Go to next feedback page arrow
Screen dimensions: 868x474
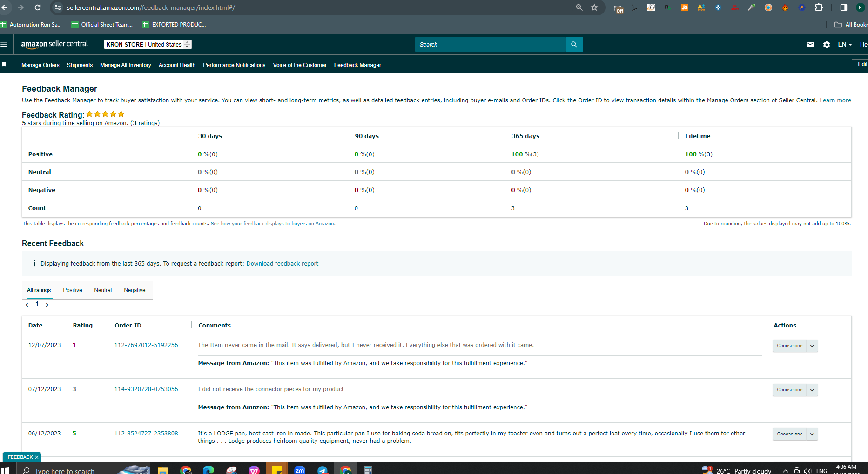(x=47, y=305)
